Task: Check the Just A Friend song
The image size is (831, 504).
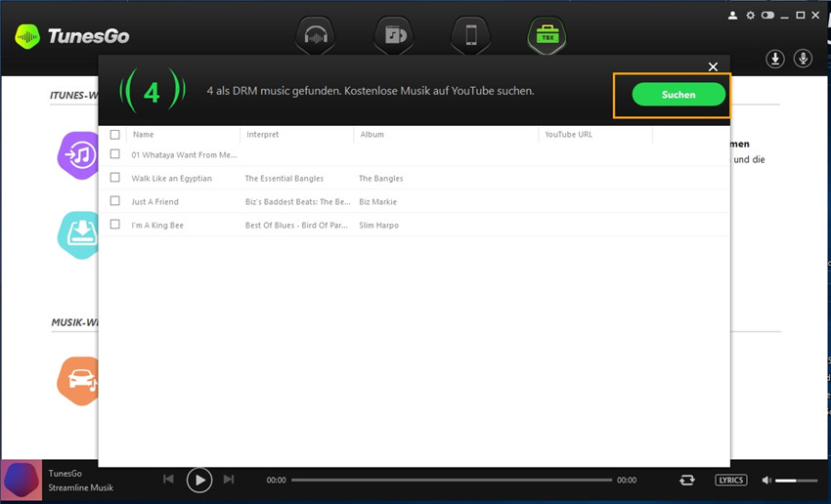Action: coord(115,201)
